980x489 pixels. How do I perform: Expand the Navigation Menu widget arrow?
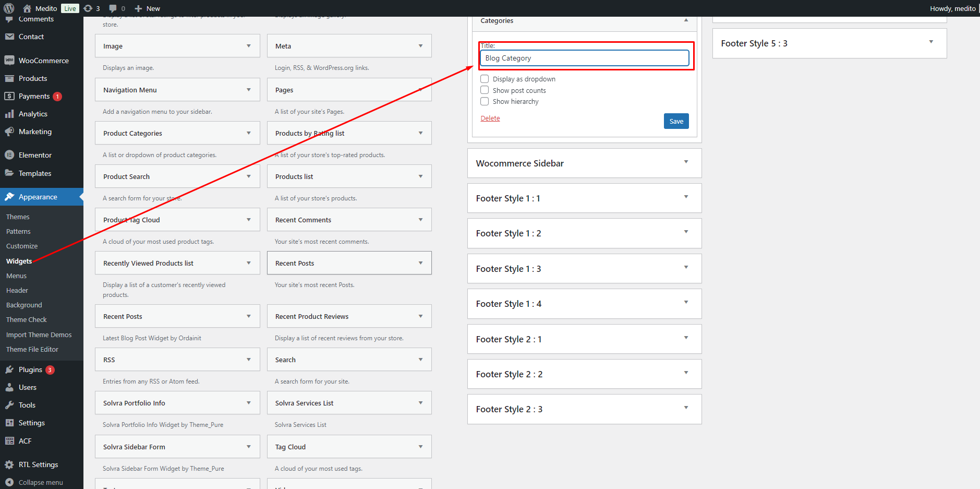click(249, 90)
